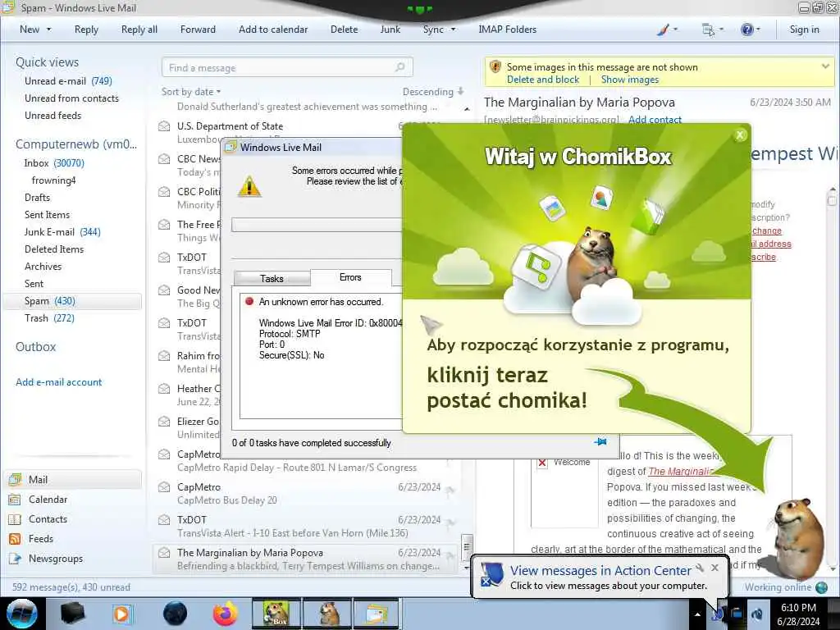Image resolution: width=840 pixels, height=630 pixels.
Task: Click Delete in the toolbar
Action: [x=344, y=30]
